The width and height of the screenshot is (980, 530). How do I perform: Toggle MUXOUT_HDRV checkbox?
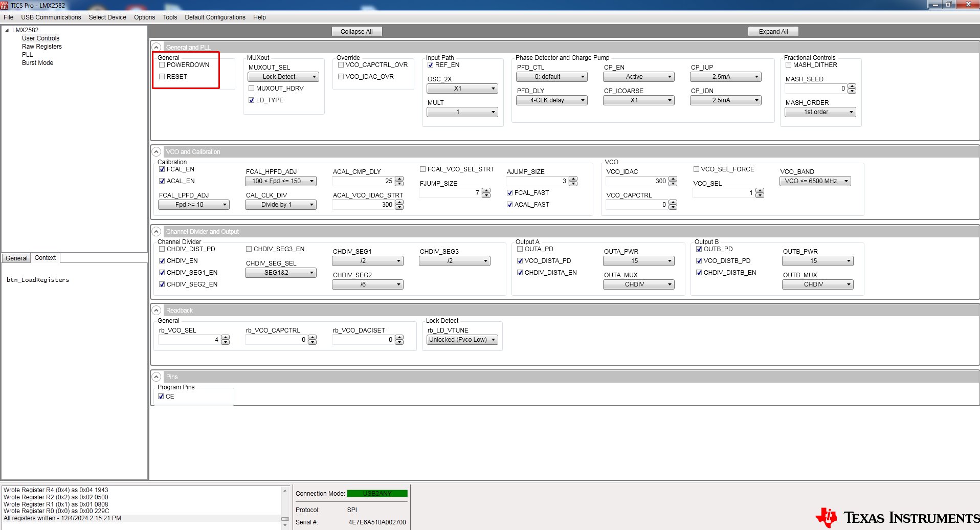pos(251,89)
